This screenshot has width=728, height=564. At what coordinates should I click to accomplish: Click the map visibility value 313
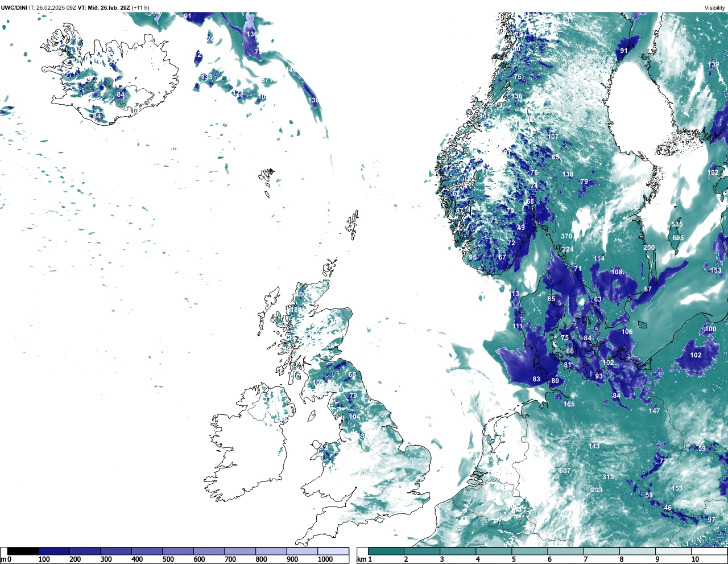pos(608,477)
